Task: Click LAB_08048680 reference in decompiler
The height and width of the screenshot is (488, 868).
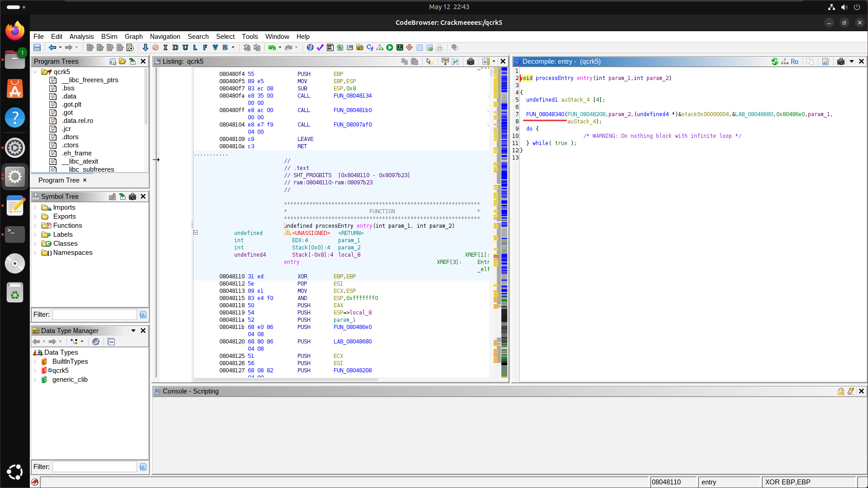Action: tap(754, 114)
